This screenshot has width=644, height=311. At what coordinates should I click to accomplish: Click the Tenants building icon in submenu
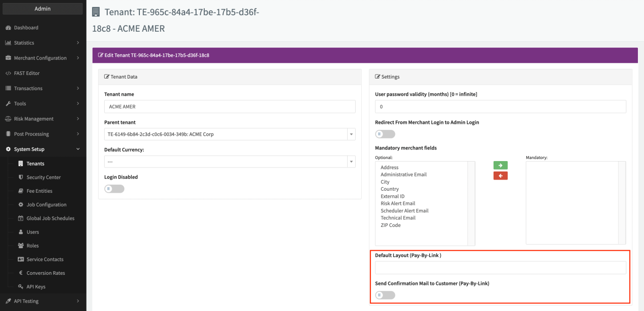(x=21, y=164)
